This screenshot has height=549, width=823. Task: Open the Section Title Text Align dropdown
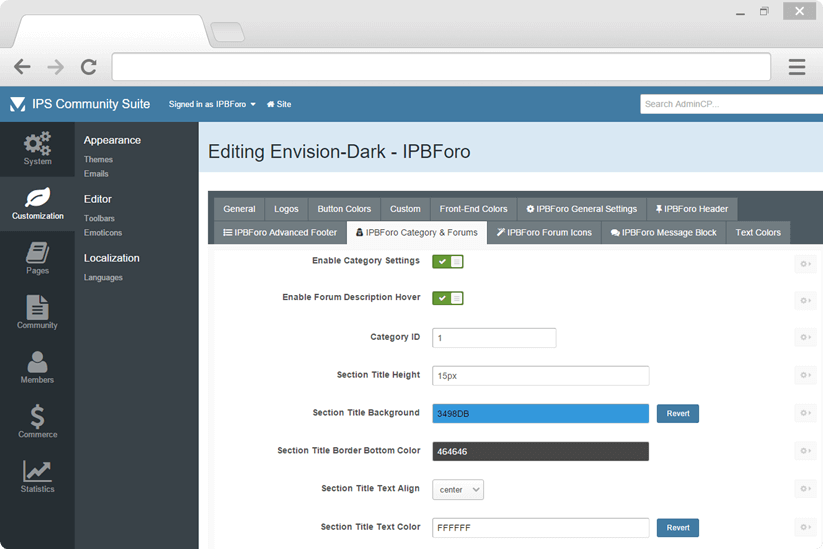click(x=458, y=490)
